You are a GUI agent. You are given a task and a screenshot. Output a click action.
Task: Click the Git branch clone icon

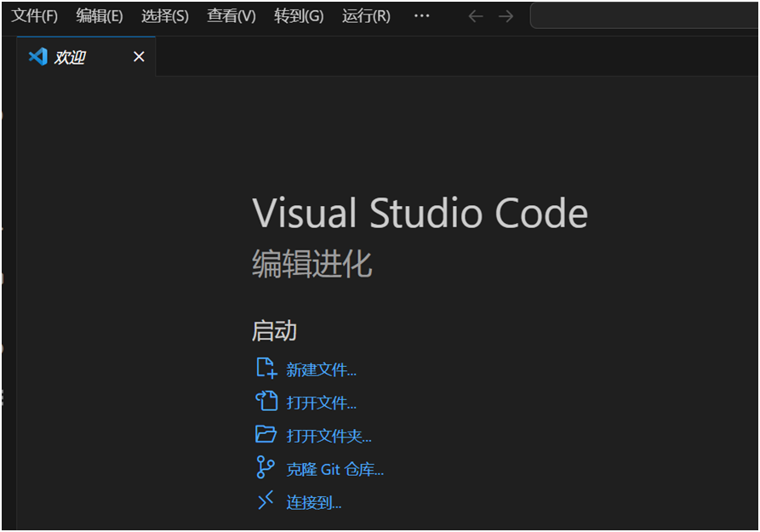(266, 467)
